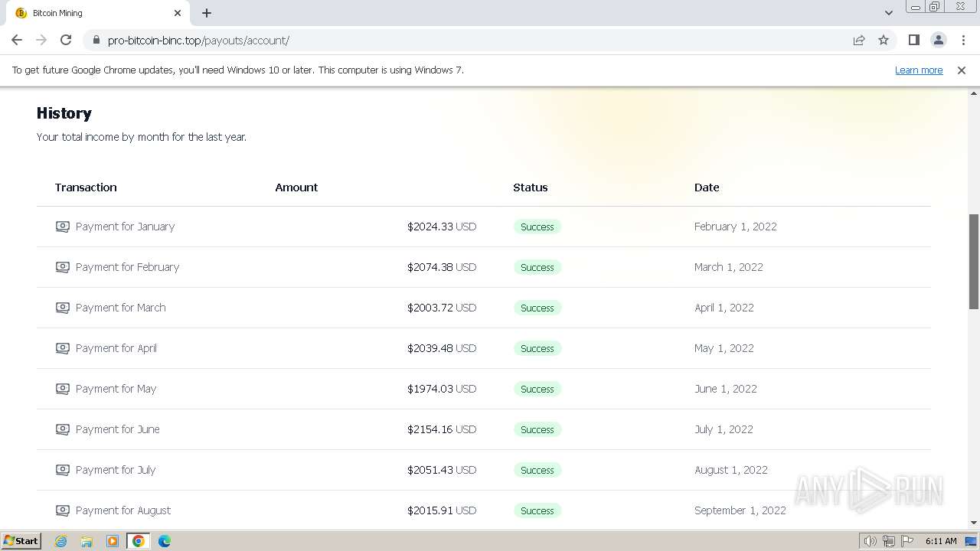Select the $2015.91 USD amount
This screenshot has height=551, width=980.
coord(442,510)
